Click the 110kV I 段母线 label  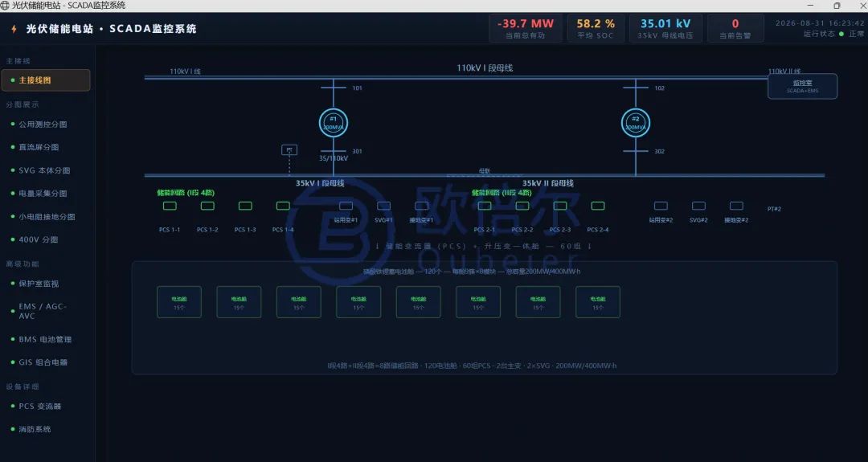pos(485,68)
